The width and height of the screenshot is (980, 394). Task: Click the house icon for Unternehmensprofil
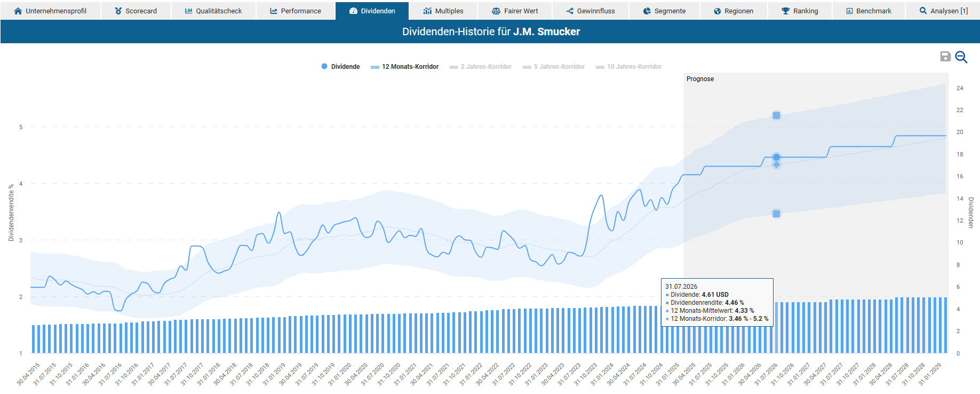coord(18,11)
